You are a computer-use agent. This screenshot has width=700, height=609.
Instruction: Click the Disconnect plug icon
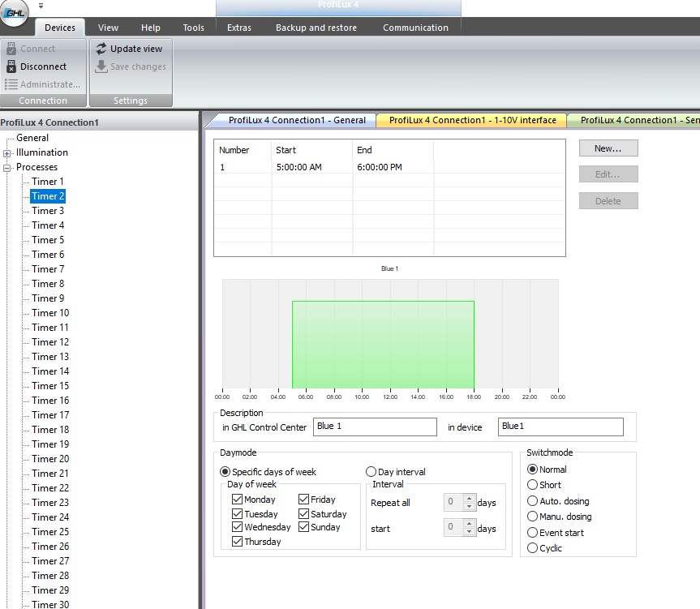11,66
